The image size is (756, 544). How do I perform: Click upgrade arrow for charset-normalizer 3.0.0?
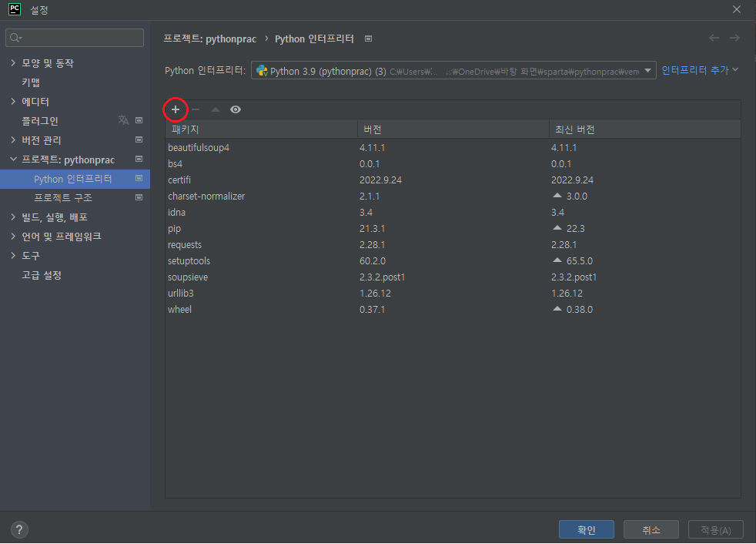click(x=557, y=196)
